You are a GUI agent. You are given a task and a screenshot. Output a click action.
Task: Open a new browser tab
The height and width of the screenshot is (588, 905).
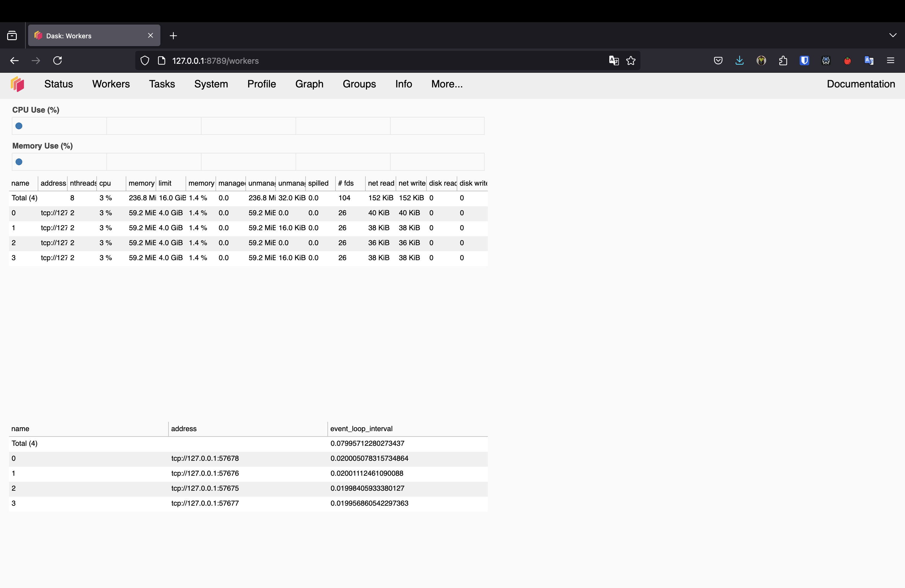[x=173, y=36]
